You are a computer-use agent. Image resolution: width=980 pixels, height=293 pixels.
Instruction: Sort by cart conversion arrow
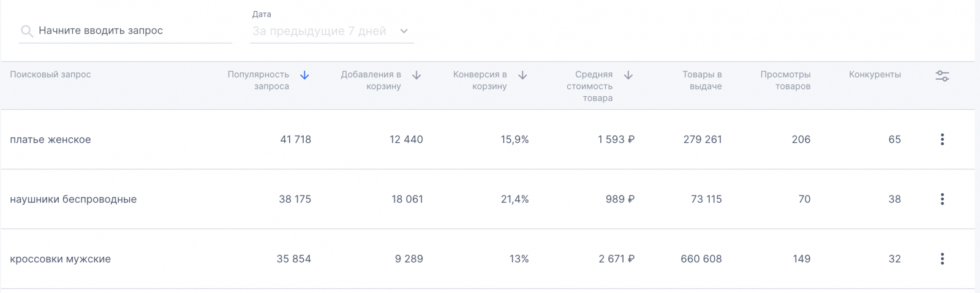(522, 75)
